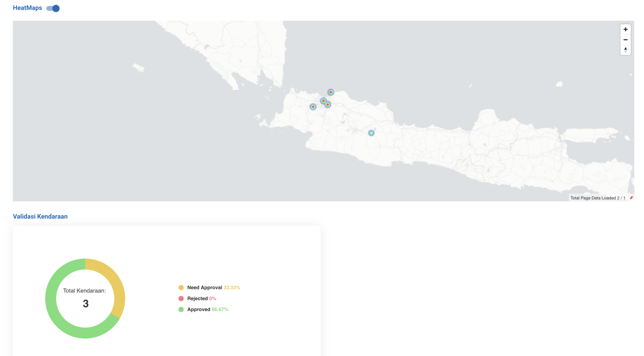Click the zoom out control on the map
The width and height of the screenshot is (644, 356).
click(x=625, y=40)
